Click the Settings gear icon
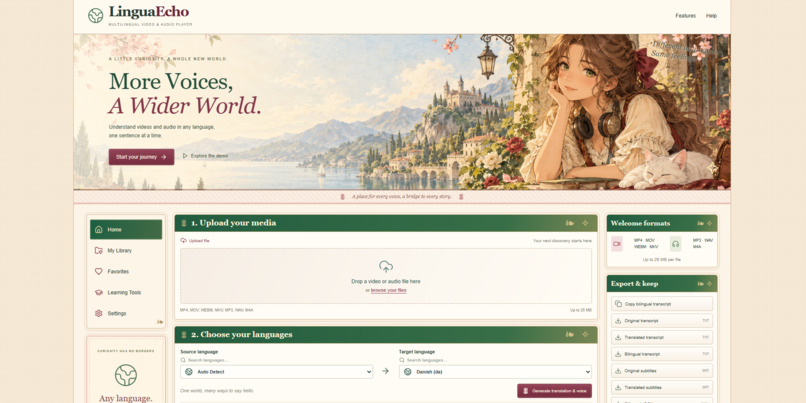Screen dimensions: 806x403 tap(99, 313)
